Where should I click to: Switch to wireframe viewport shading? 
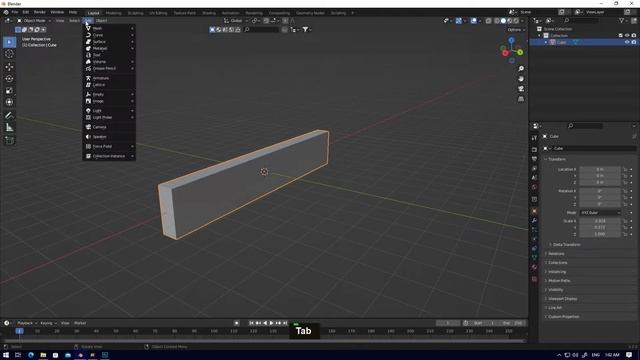497,20
